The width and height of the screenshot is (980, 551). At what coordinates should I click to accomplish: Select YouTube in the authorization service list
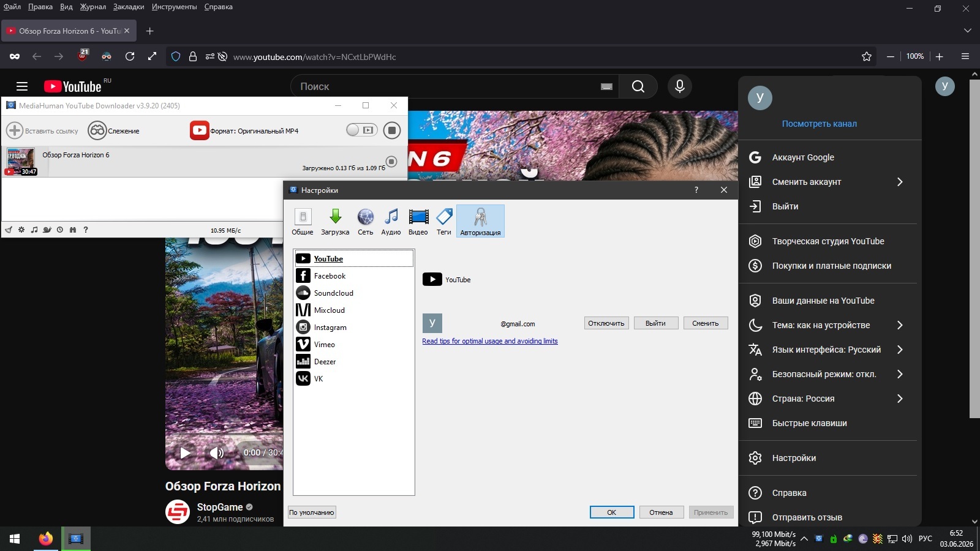tap(354, 258)
